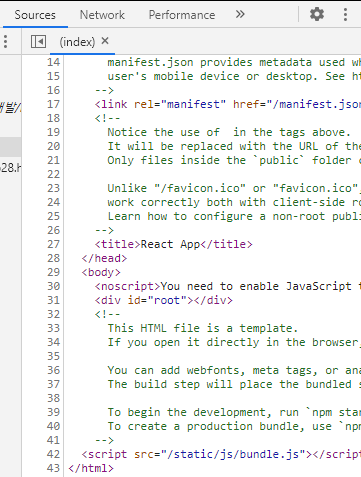Open Customize DevTools three-dot menu
Image resolution: width=361 pixels, height=477 pixels.
tap(345, 14)
